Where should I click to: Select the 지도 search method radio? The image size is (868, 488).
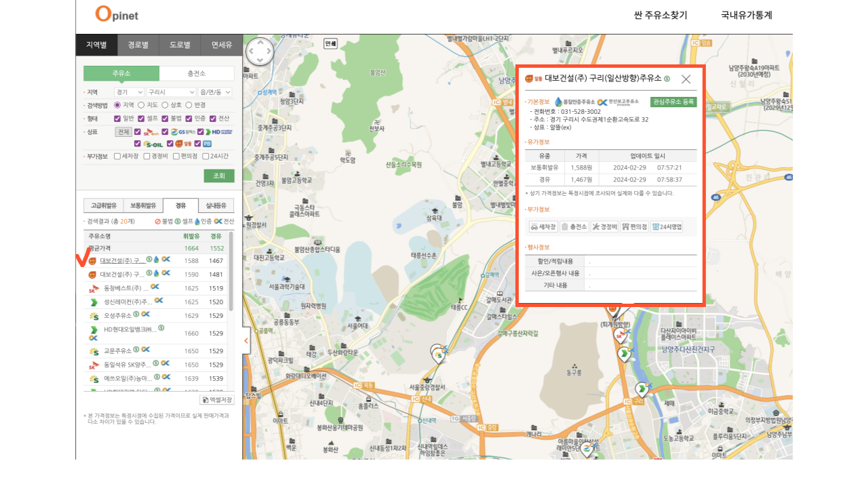pyautogui.click(x=141, y=105)
